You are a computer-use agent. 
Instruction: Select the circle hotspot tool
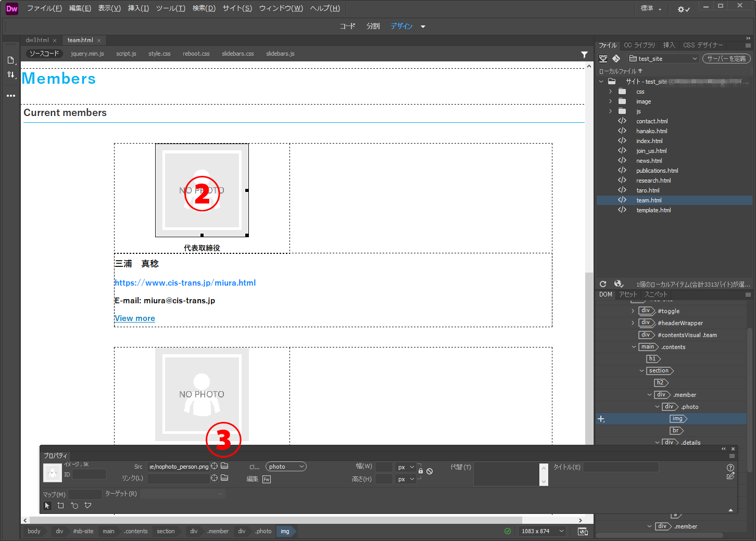74,506
